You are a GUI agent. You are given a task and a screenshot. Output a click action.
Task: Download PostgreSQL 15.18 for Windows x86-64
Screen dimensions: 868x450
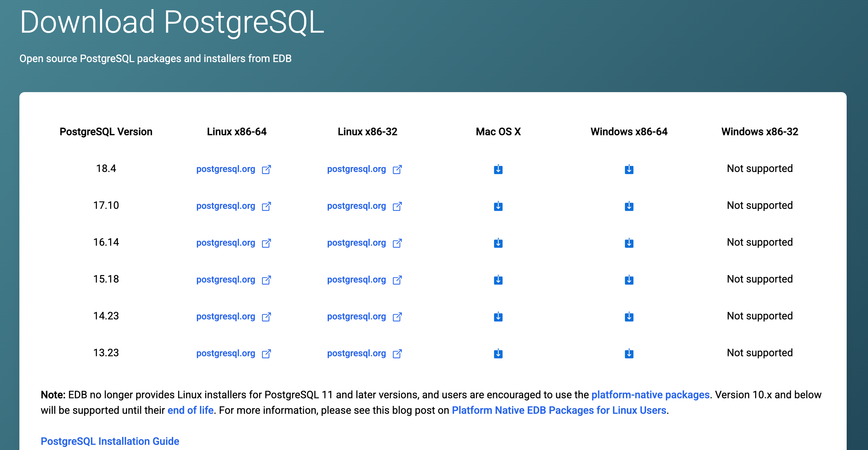(629, 279)
